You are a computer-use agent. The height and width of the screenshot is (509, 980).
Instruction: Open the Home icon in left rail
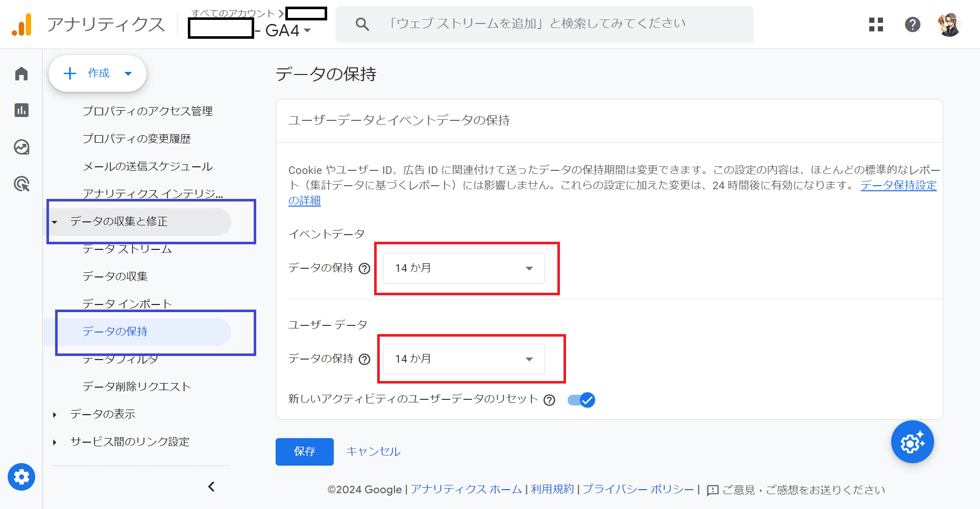click(21, 74)
